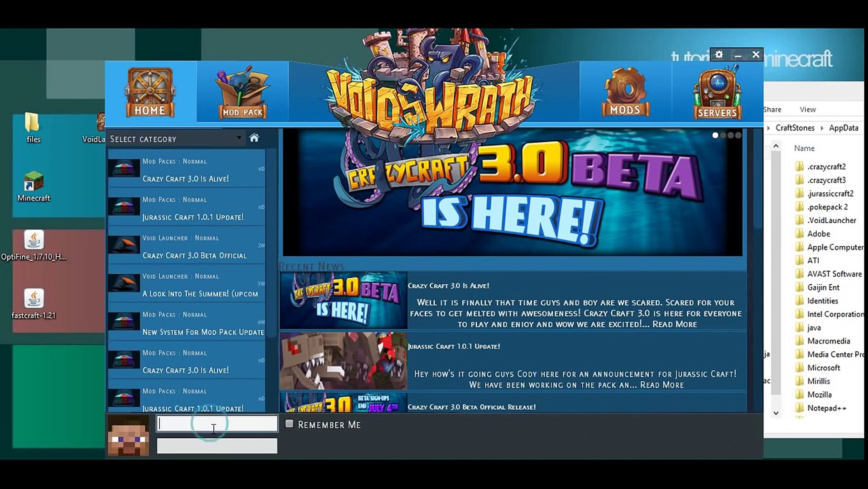The image size is (868, 489).
Task: Open the Home section icon
Action: (x=150, y=93)
